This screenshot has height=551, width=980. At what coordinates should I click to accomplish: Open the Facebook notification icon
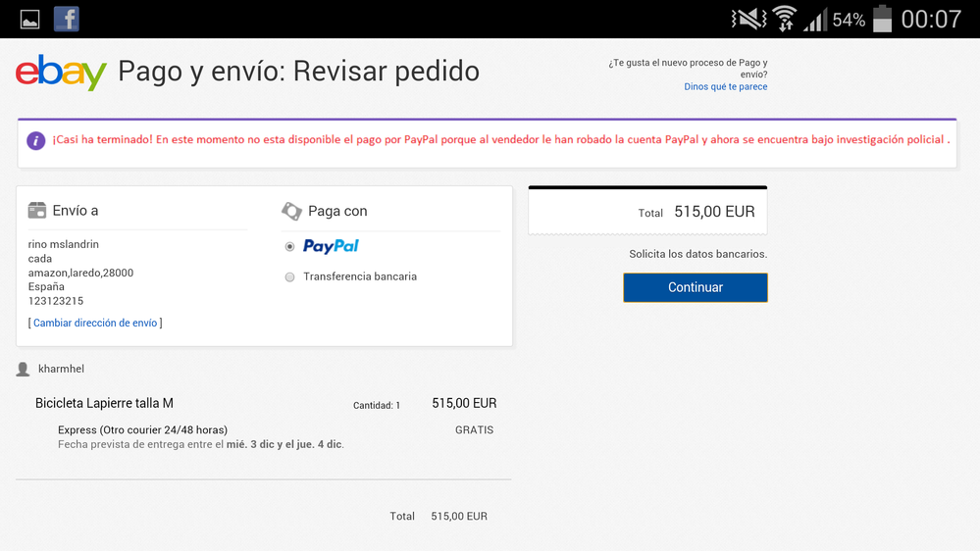point(67,19)
